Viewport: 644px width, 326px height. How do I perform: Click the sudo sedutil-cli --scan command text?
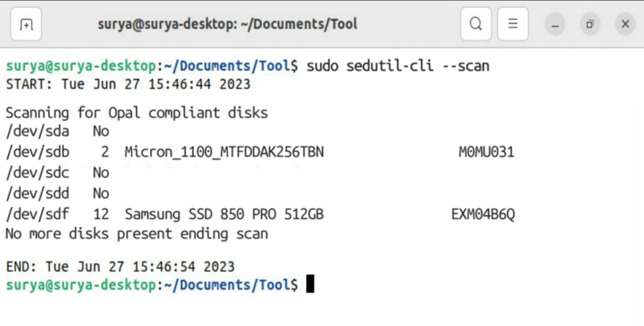click(x=398, y=66)
